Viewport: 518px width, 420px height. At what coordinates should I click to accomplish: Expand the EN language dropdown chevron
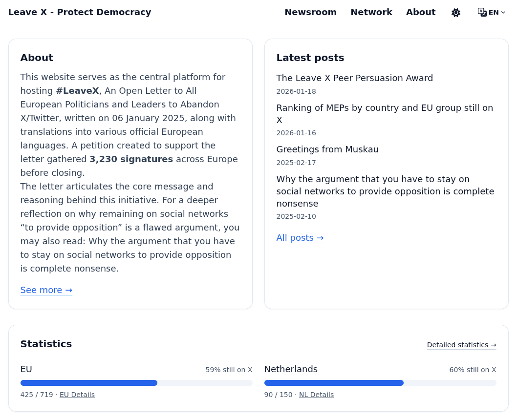pos(503,13)
